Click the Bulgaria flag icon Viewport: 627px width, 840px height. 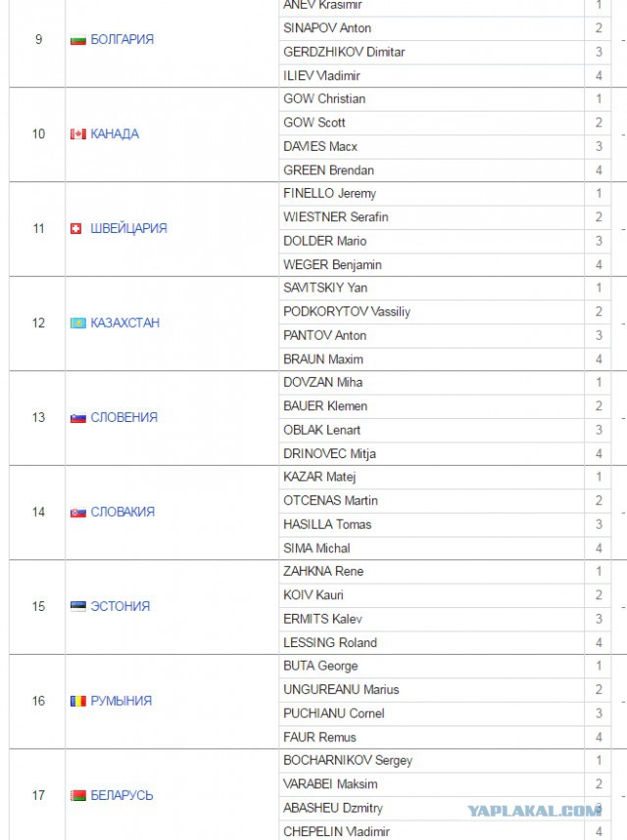(78, 40)
